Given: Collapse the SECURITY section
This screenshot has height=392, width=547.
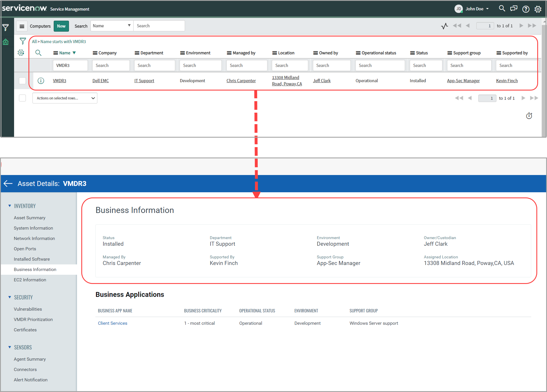Looking at the screenshot, I should point(9,297).
